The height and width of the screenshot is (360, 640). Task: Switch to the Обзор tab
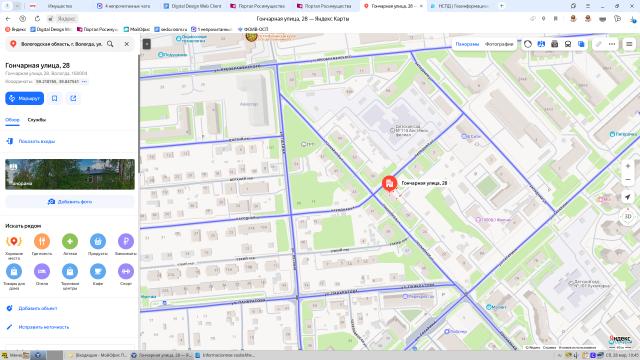tap(12, 120)
